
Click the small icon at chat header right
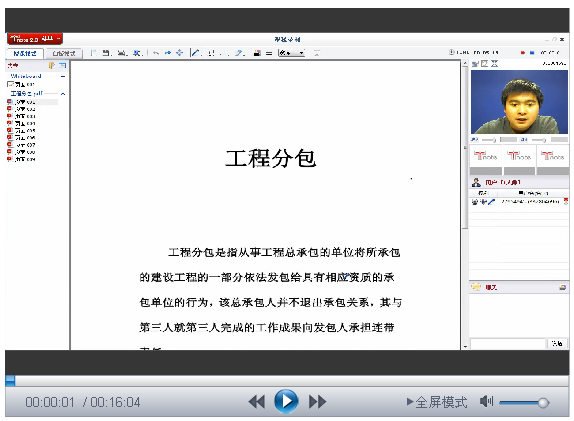(x=563, y=287)
